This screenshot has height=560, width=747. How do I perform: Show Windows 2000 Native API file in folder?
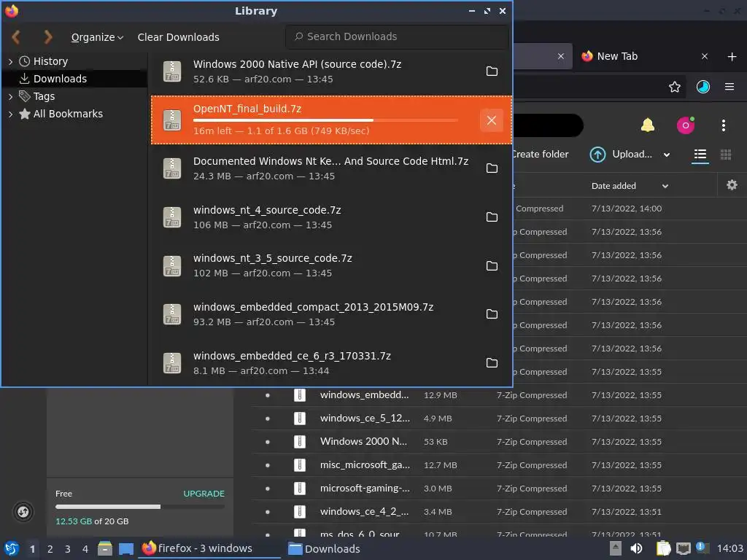point(492,71)
